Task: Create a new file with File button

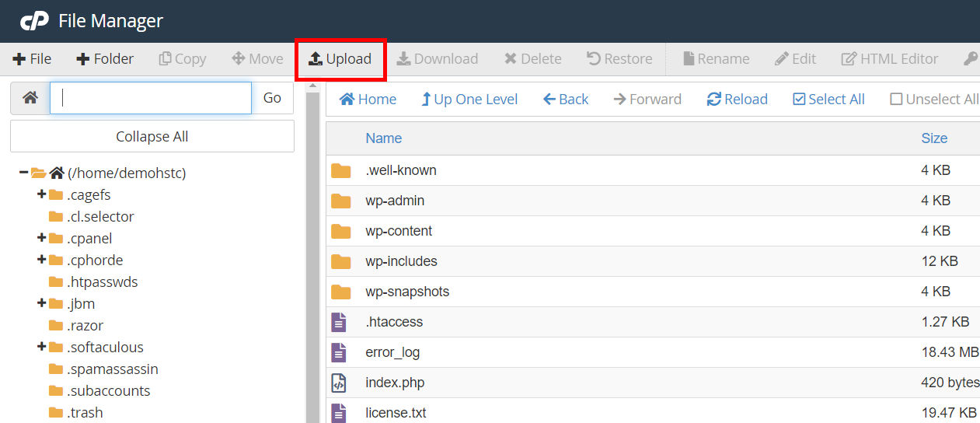Action: (31, 59)
